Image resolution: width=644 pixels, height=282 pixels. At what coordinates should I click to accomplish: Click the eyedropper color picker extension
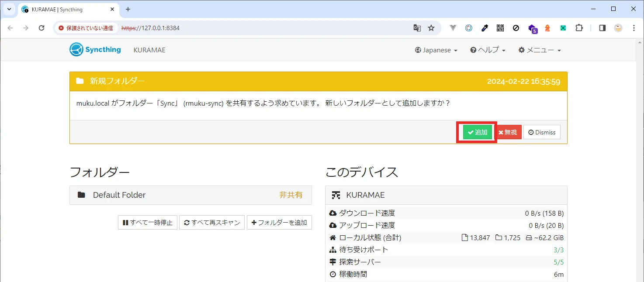point(485,28)
